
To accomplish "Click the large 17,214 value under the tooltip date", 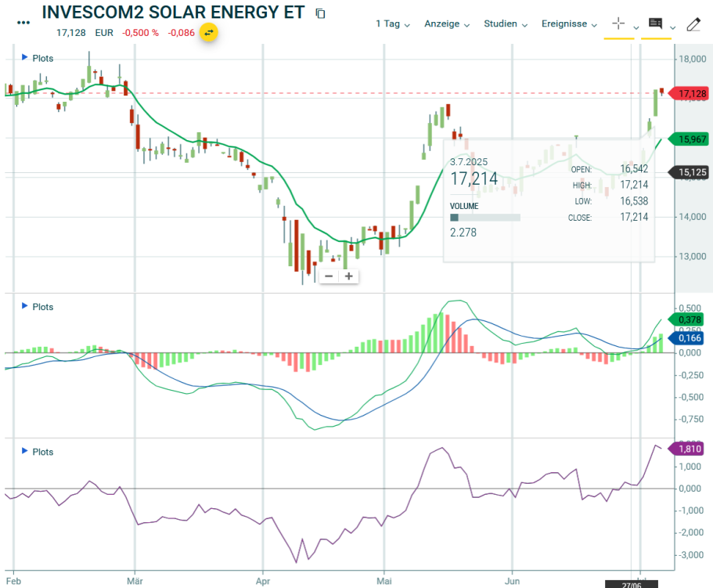I will tap(474, 179).
